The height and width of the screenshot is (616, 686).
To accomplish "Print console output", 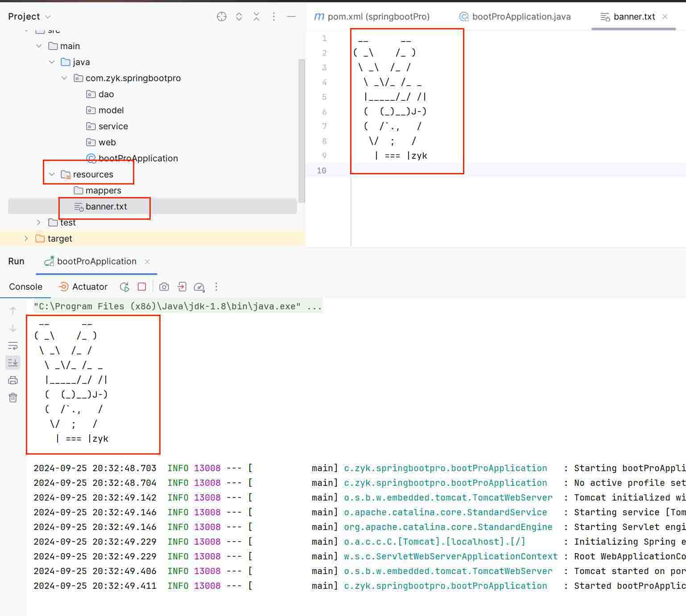I will [13, 380].
